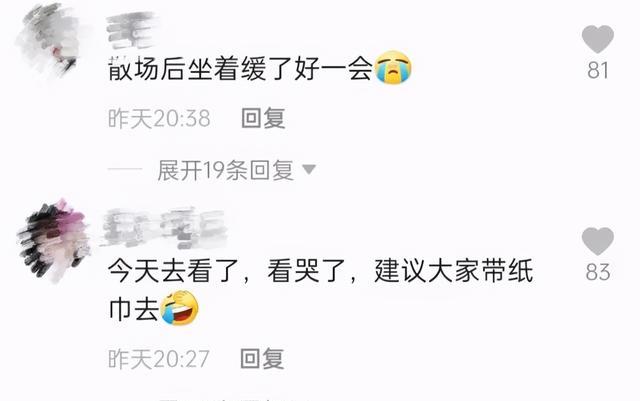Click the triangle arrow beside 19条回复
The width and height of the screenshot is (640, 401).
click(309, 169)
